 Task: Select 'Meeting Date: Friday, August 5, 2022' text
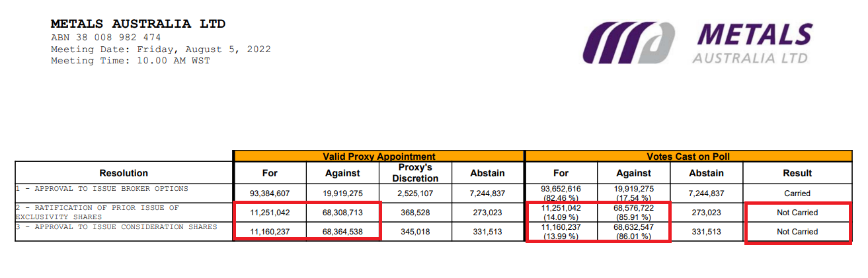[161, 50]
